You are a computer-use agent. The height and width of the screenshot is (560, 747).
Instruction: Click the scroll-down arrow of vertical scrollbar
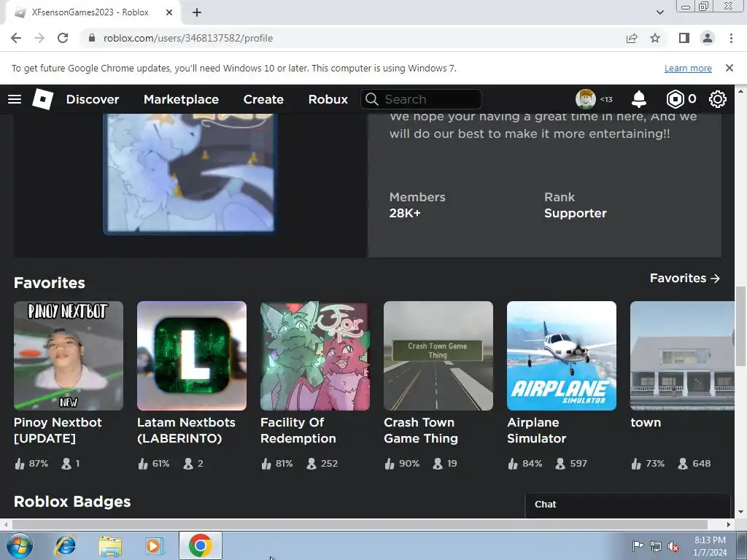pyautogui.click(x=741, y=513)
